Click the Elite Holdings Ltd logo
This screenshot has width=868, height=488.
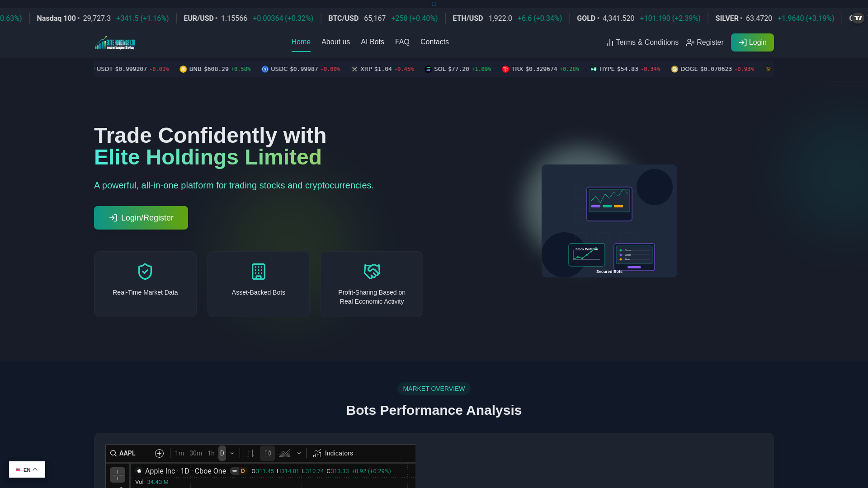click(115, 42)
